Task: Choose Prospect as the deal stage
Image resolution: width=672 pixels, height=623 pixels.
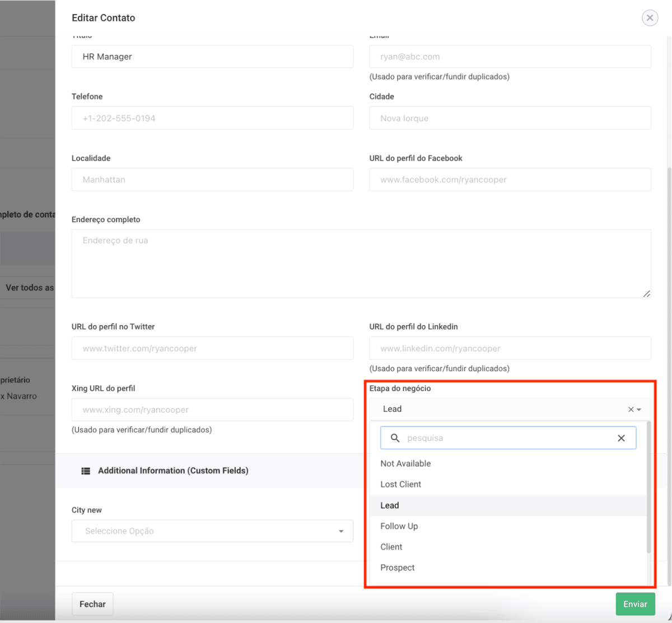Action: 398,568
